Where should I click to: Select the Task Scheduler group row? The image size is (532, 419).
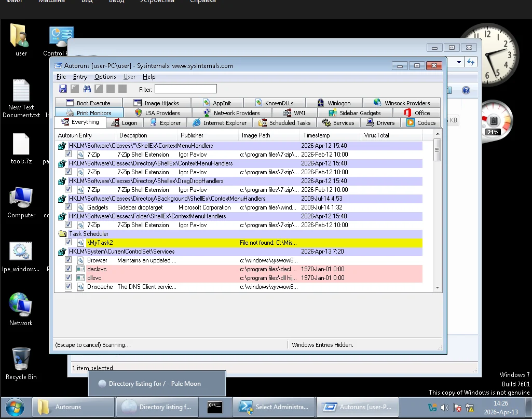point(240,233)
